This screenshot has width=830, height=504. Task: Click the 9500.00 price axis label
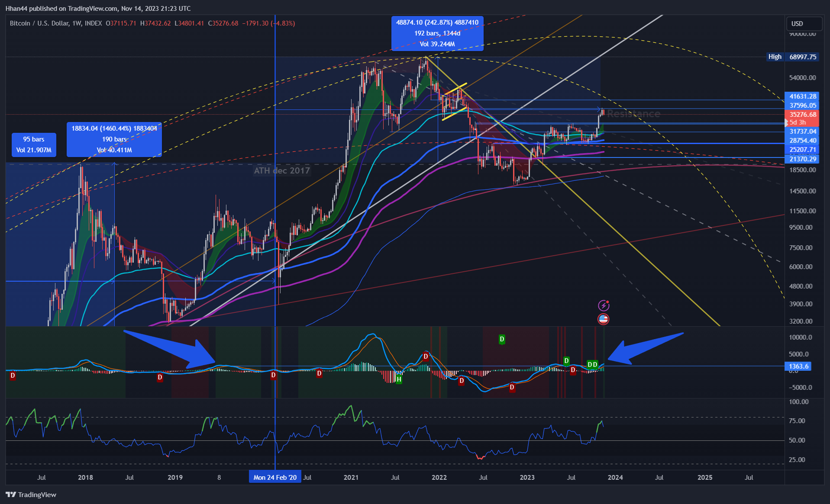(x=801, y=228)
